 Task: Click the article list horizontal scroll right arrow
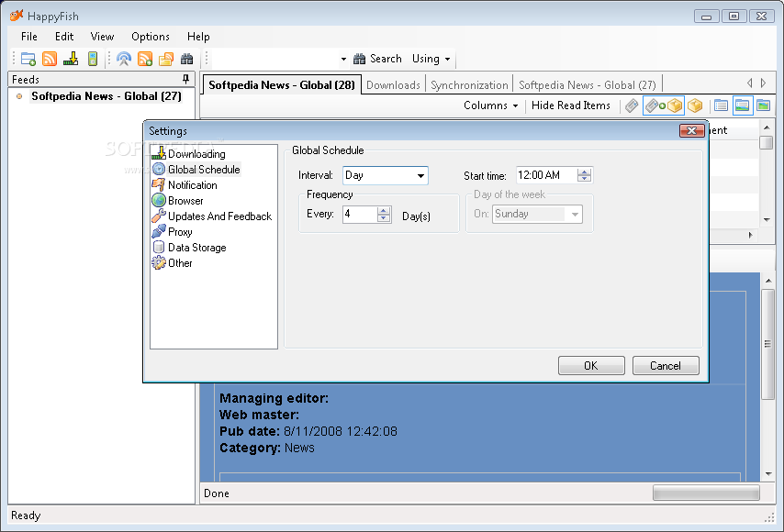point(751,235)
